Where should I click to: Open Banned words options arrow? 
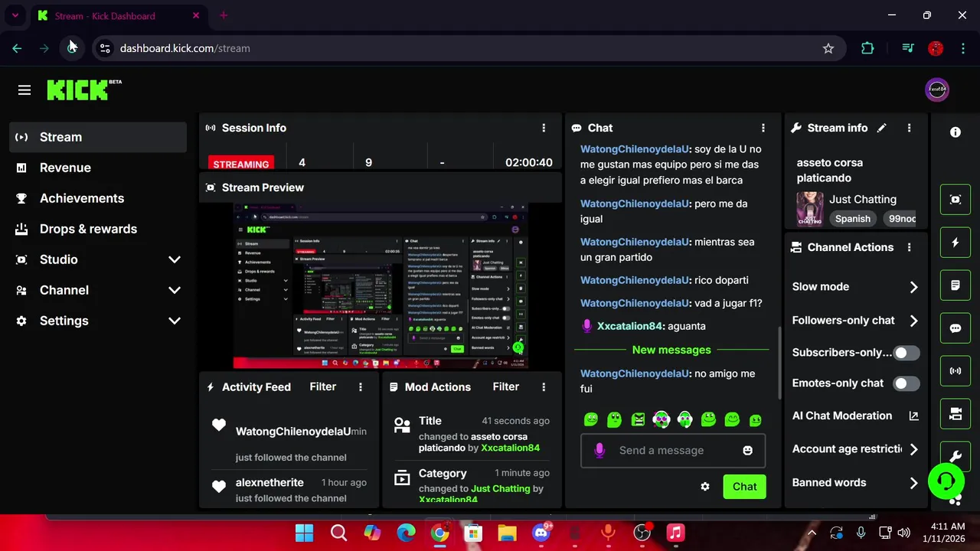coord(913,483)
